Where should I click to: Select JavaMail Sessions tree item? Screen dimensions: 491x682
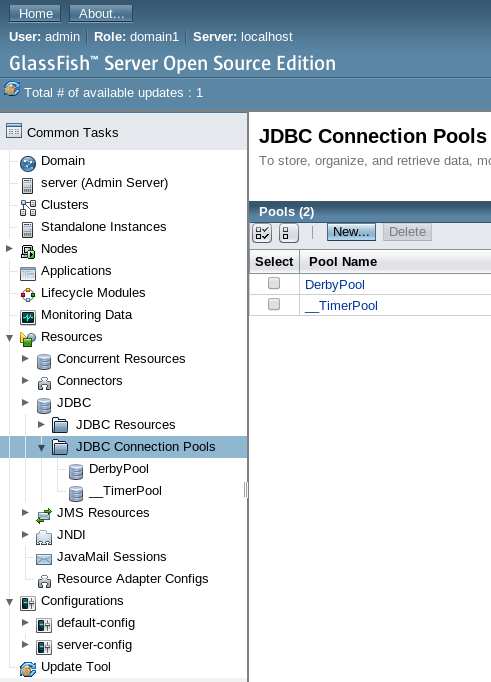coord(112,557)
